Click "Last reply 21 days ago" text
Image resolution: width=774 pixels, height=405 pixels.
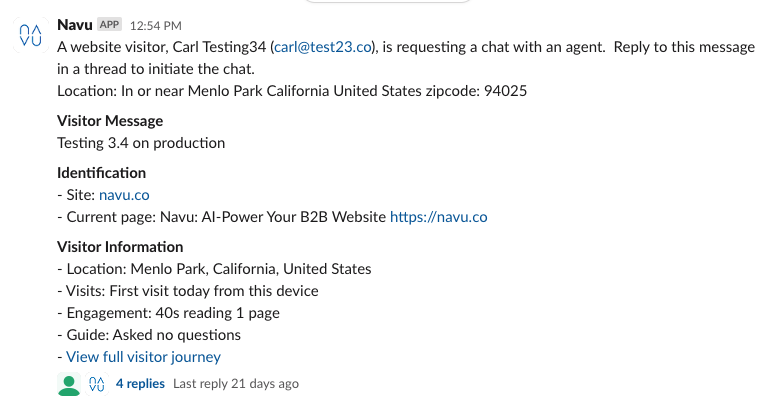pyautogui.click(x=236, y=384)
